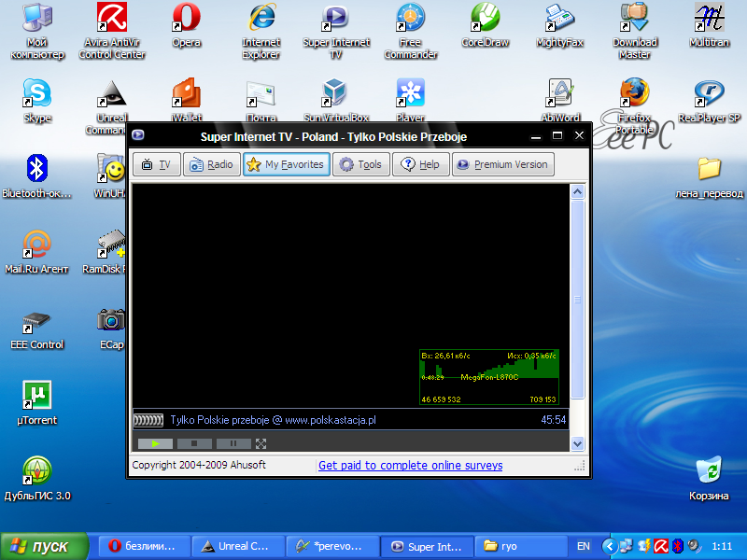
Task: Switch to the ryo folder taskbar item
Action: (x=516, y=546)
